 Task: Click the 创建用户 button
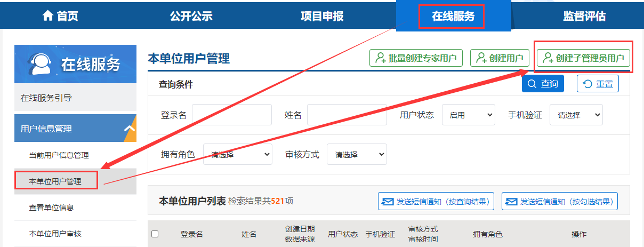pos(499,58)
